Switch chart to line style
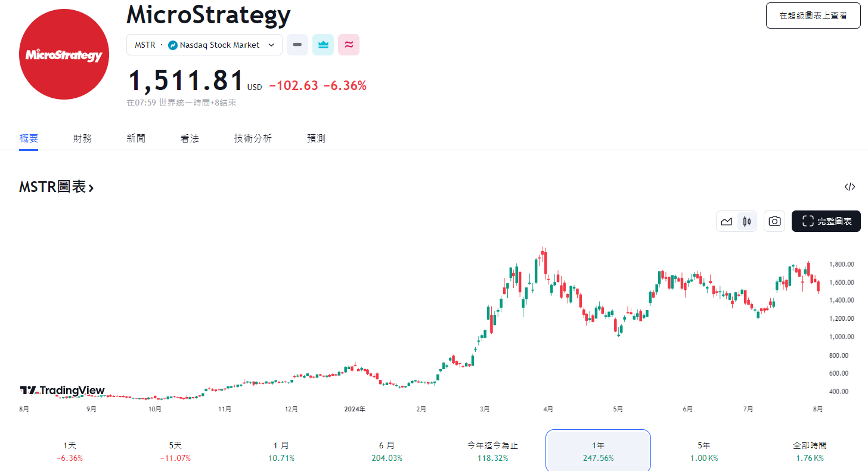The height and width of the screenshot is (471, 868). tap(727, 221)
